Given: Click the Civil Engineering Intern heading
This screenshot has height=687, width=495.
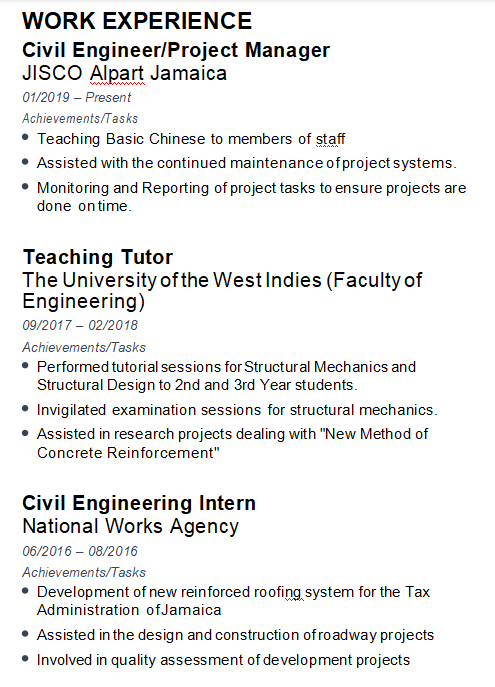Looking at the screenshot, I should 139,503.
